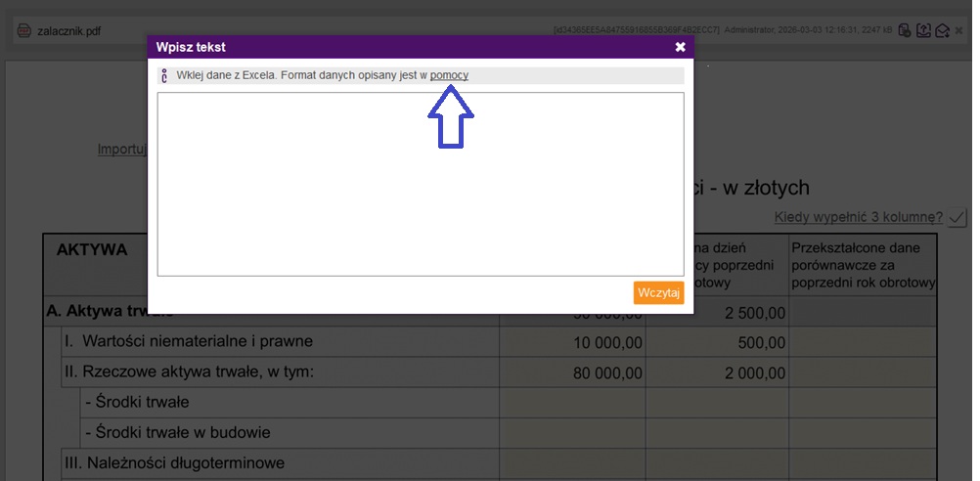The width and height of the screenshot is (980, 481).
Task: Close the Wpisz tekst dialog
Action: click(x=681, y=47)
